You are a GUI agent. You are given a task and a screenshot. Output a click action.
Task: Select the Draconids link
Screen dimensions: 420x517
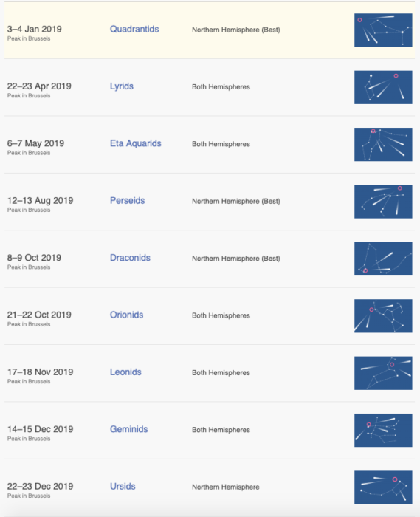point(130,258)
